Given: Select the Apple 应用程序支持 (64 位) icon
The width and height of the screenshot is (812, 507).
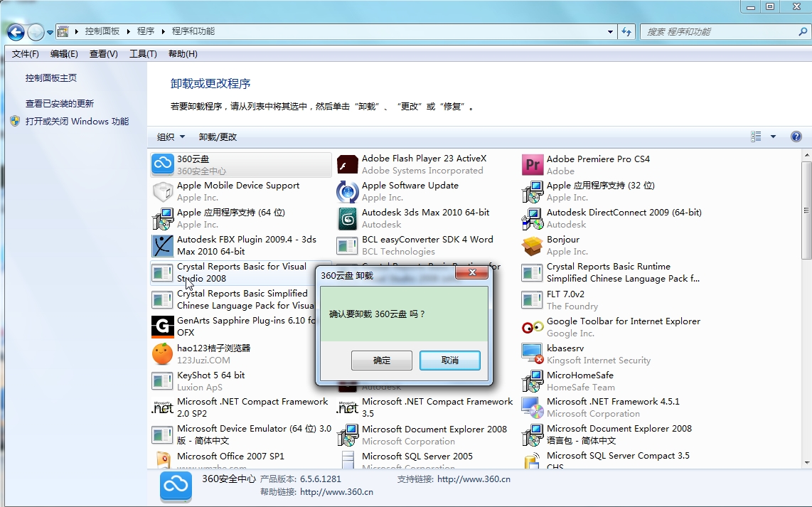Looking at the screenshot, I should pyautogui.click(x=163, y=218).
